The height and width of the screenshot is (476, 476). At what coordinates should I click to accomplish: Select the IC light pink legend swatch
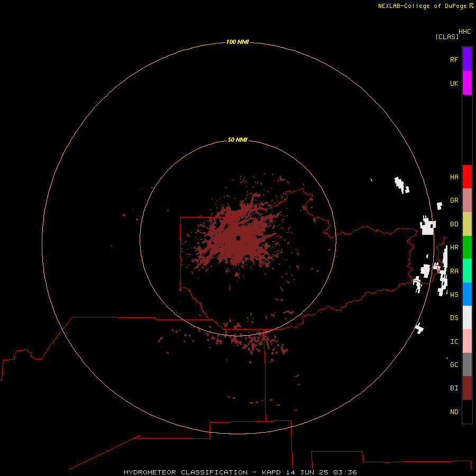click(467, 341)
